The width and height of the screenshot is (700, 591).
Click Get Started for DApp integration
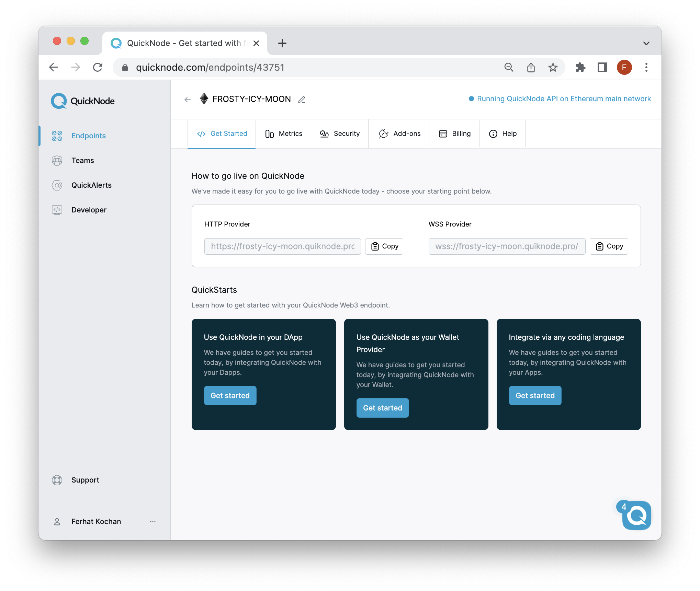tap(229, 395)
